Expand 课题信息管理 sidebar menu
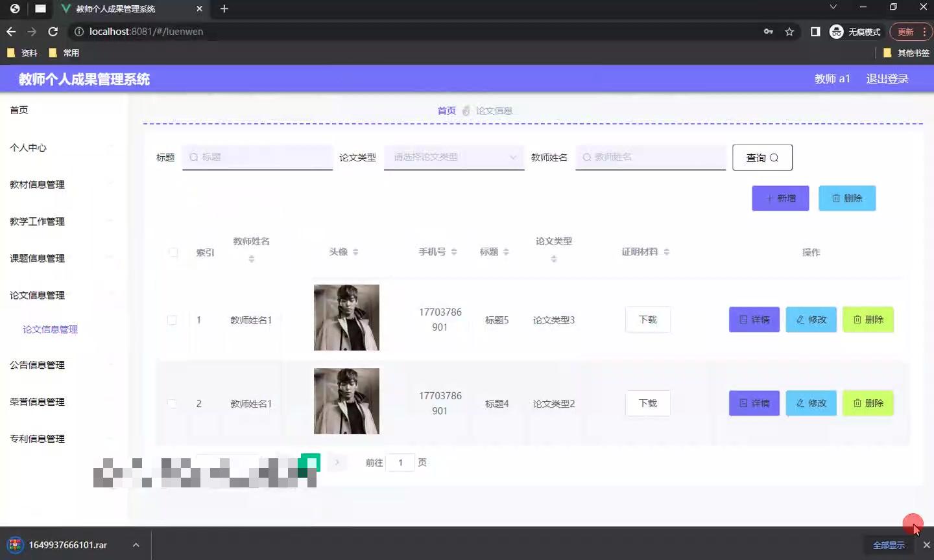The height and width of the screenshot is (560, 934). tap(63, 259)
